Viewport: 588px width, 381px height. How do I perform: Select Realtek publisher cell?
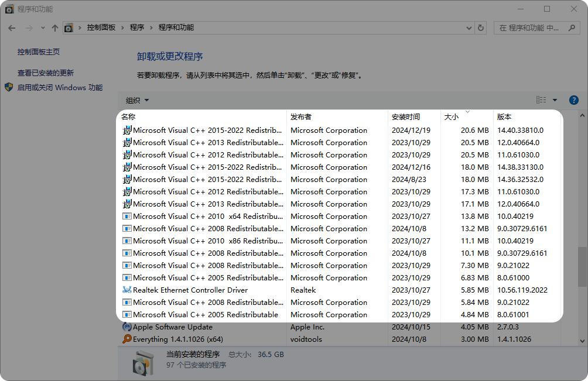(303, 290)
